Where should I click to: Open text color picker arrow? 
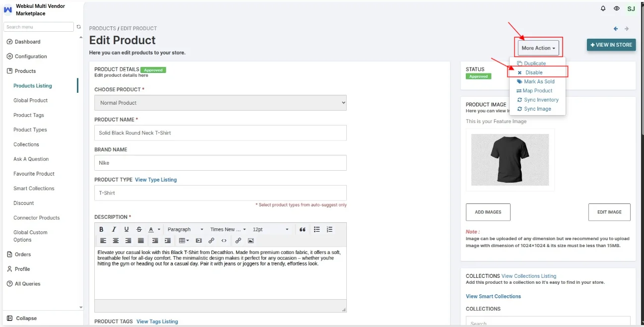[x=159, y=229]
